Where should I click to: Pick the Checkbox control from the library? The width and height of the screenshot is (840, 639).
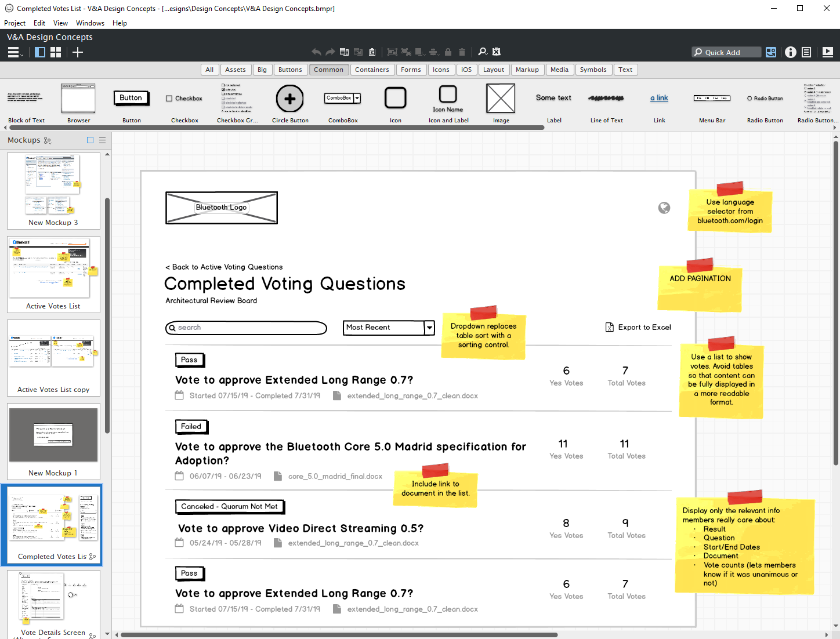pos(184,104)
